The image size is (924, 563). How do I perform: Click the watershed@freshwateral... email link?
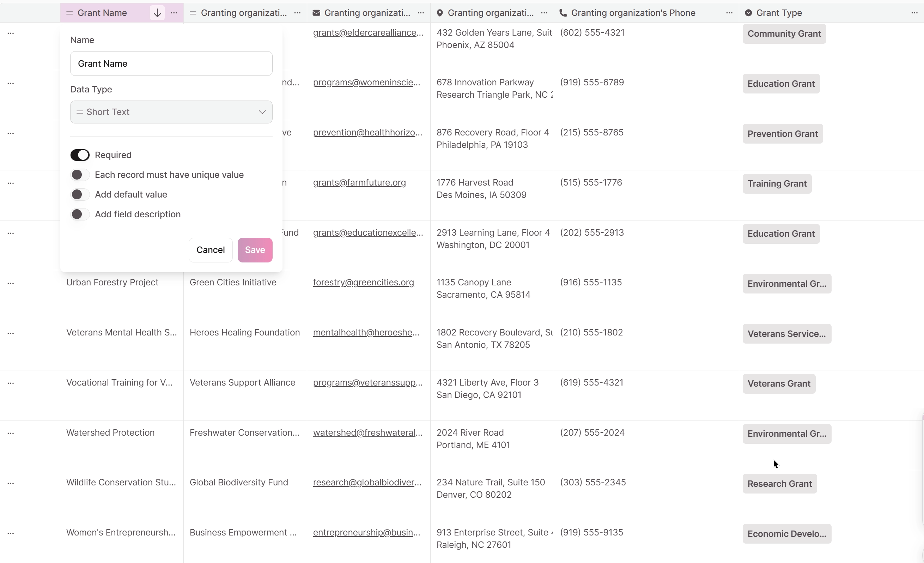click(367, 432)
